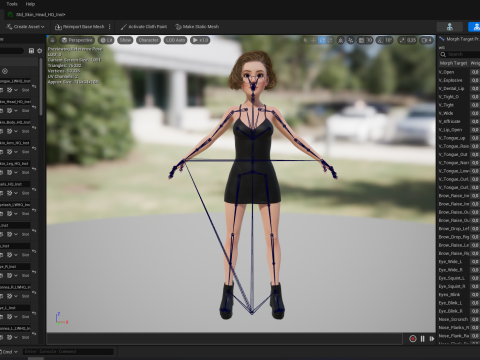Viewport: 480px width, 360px height.
Task: Click the circled X clear icon
Action: [5, 71]
